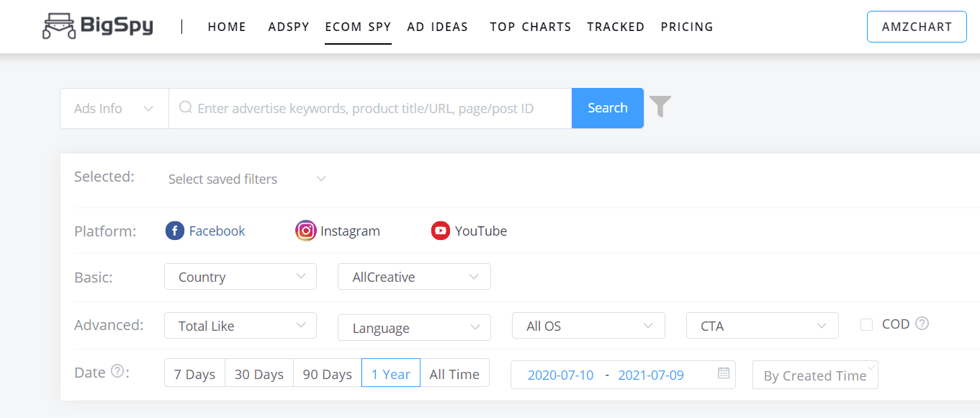Image resolution: width=980 pixels, height=418 pixels.
Task: Click the Facebook platform icon
Action: [x=175, y=231]
